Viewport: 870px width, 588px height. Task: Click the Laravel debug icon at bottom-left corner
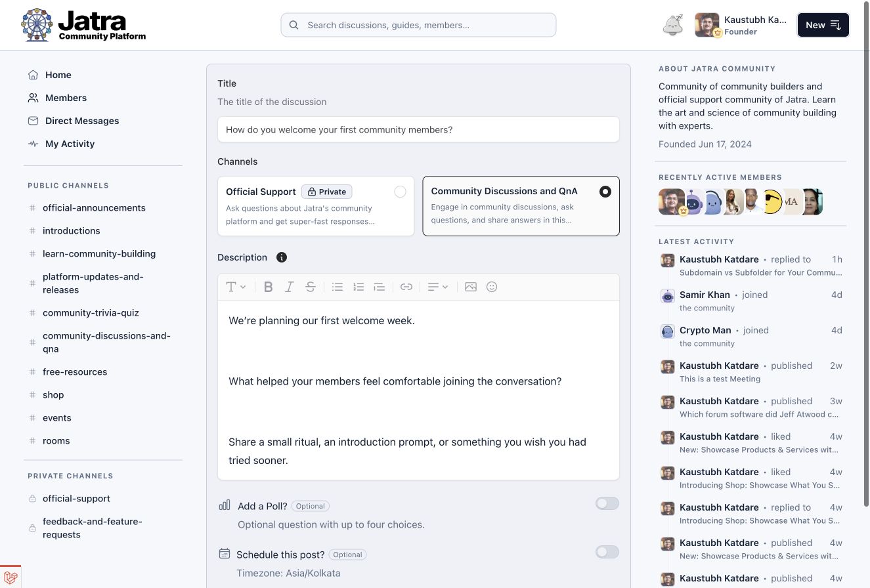click(x=10, y=577)
